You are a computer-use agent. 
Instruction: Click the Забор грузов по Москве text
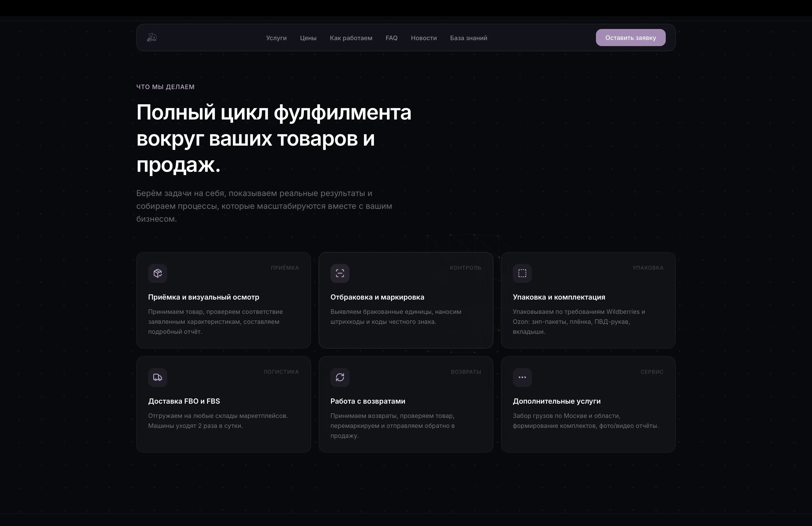pyautogui.click(x=586, y=421)
